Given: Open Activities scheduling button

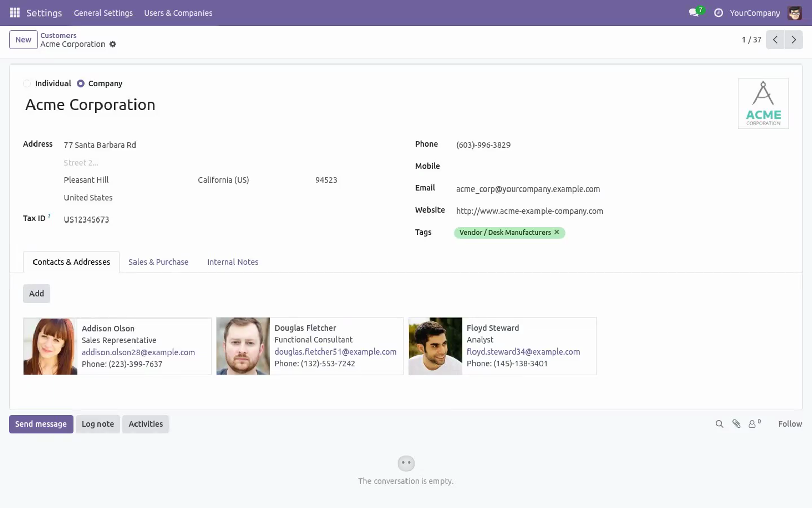Looking at the screenshot, I should [x=146, y=424].
